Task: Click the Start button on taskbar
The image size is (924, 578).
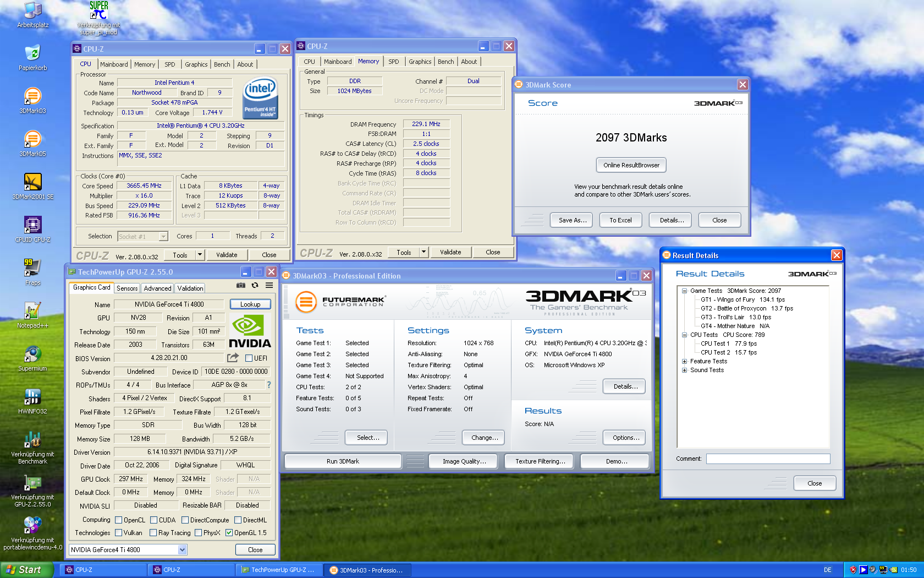Action: tap(27, 570)
